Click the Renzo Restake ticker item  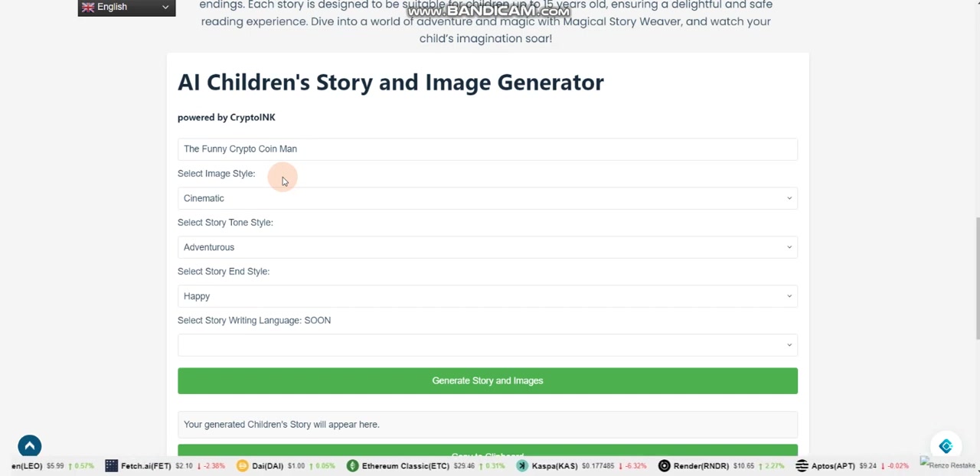click(x=948, y=465)
